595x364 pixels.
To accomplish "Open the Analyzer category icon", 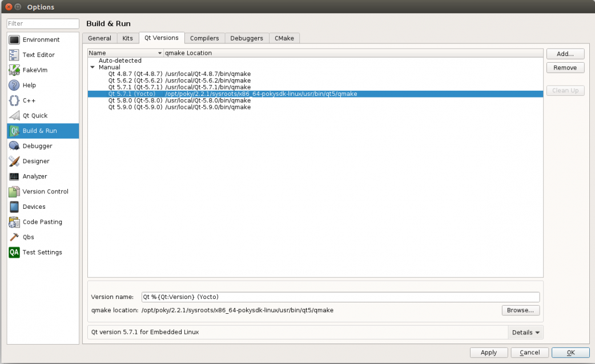I will click(14, 176).
